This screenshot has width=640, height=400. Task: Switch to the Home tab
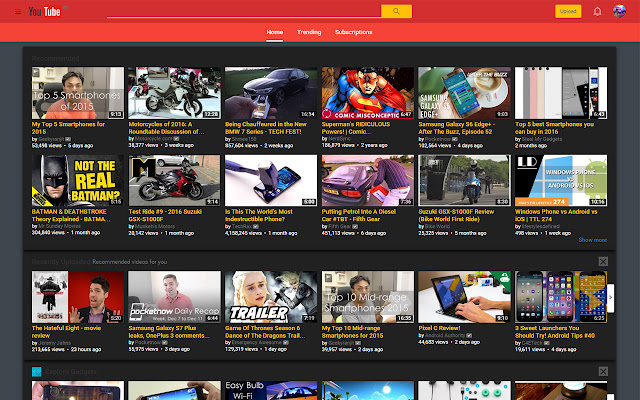coord(275,32)
